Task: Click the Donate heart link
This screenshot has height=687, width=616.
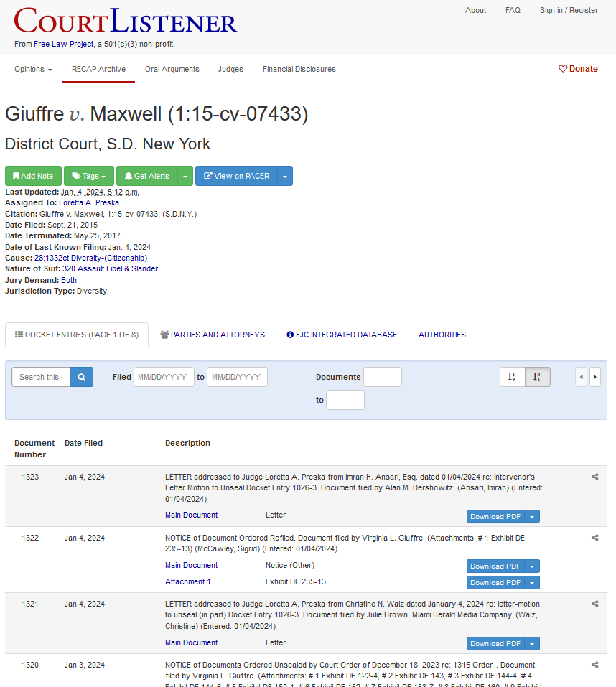Action: point(578,69)
